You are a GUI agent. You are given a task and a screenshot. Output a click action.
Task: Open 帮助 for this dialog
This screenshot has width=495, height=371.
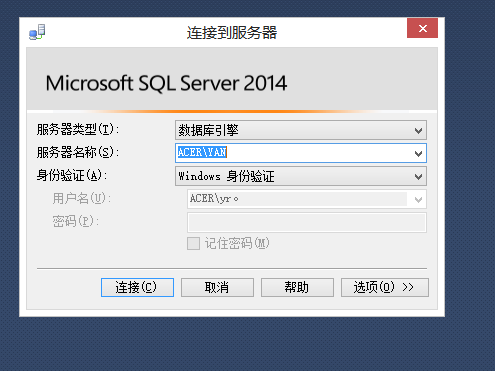click(297, 287)
